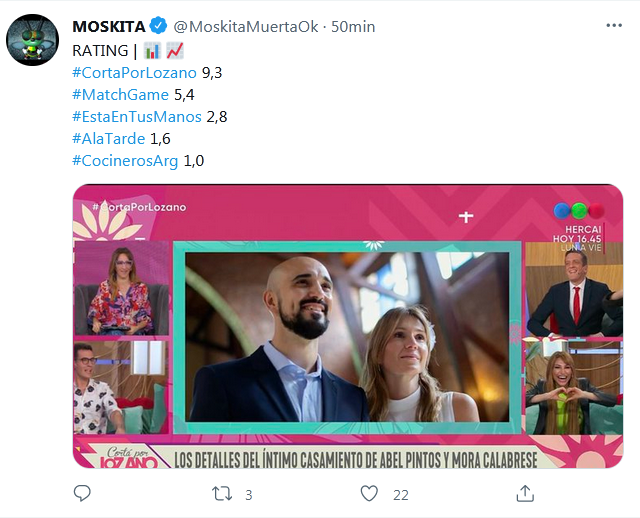Open the #MatchGame hashtag link
This screenshot has height=518, width=640.
pos(120,95)
